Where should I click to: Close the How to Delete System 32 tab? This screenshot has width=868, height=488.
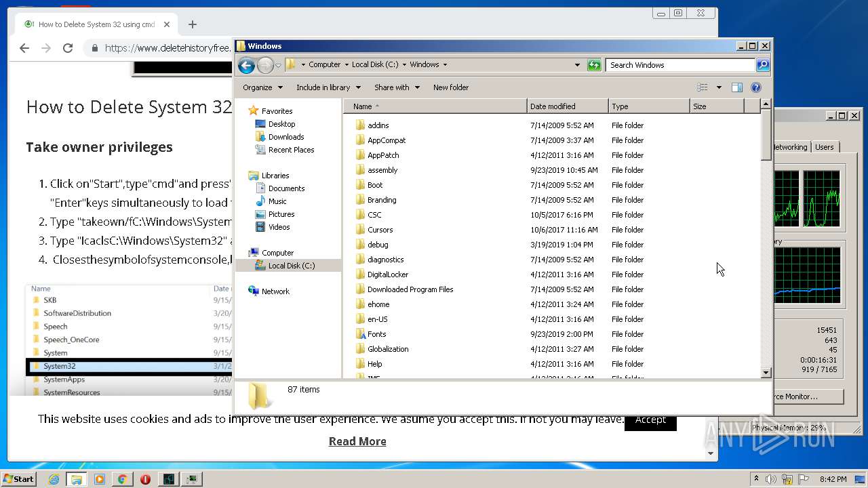(x=167, y=24)
